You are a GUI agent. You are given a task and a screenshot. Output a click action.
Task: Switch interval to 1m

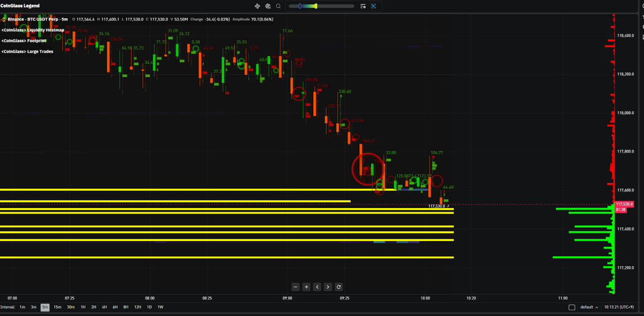(22, 307)
